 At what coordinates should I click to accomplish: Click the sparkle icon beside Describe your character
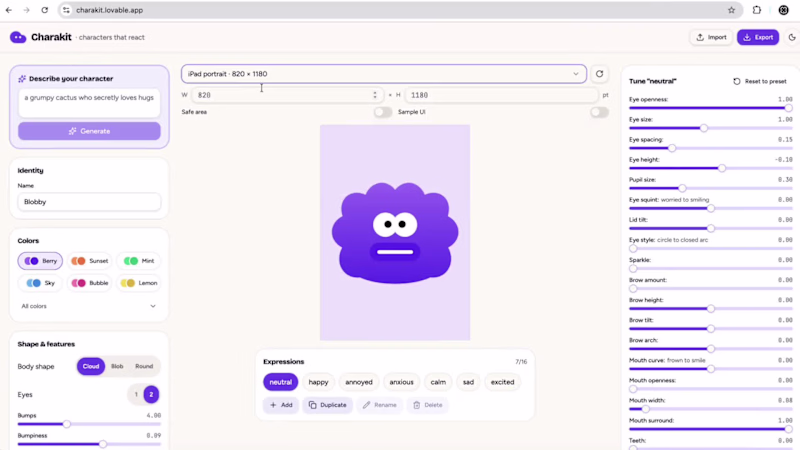(x=22, y=79)
